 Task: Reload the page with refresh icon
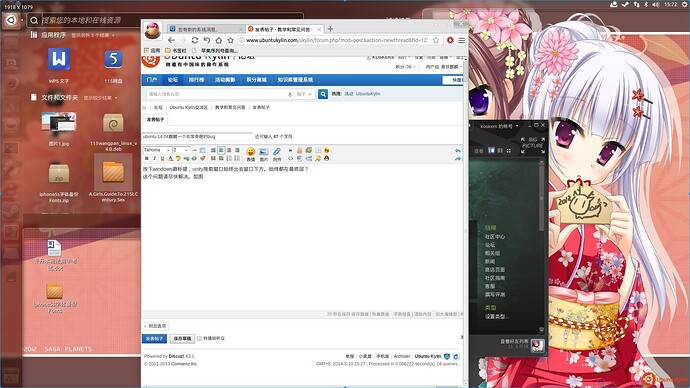pyautogui.click(x=195, y=40)
